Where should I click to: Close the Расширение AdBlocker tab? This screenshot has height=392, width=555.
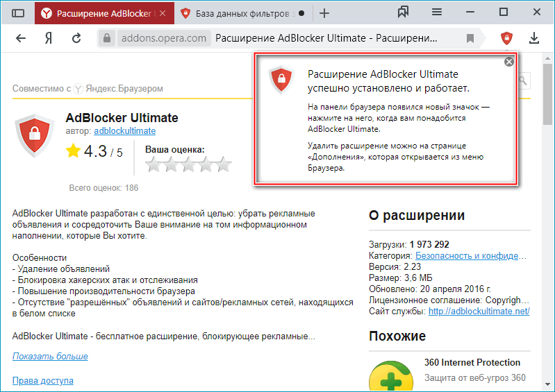click(x=163, y=13)
